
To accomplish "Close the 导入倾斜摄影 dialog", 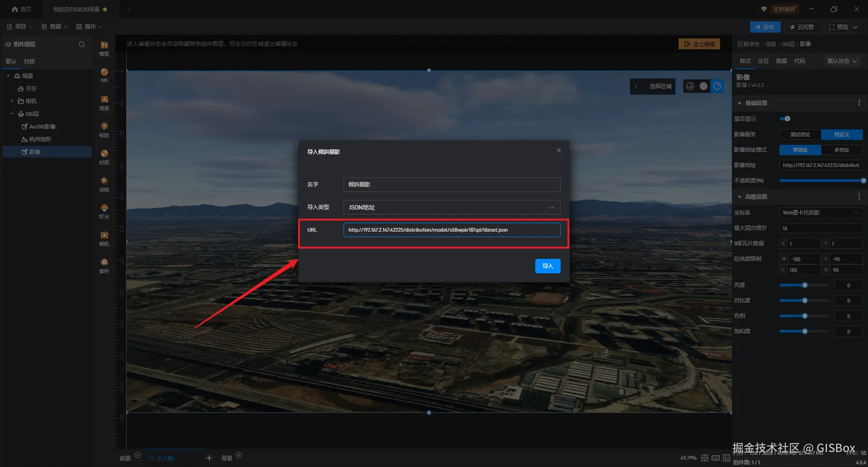I will pyautogui.click(x=559, y=150).
